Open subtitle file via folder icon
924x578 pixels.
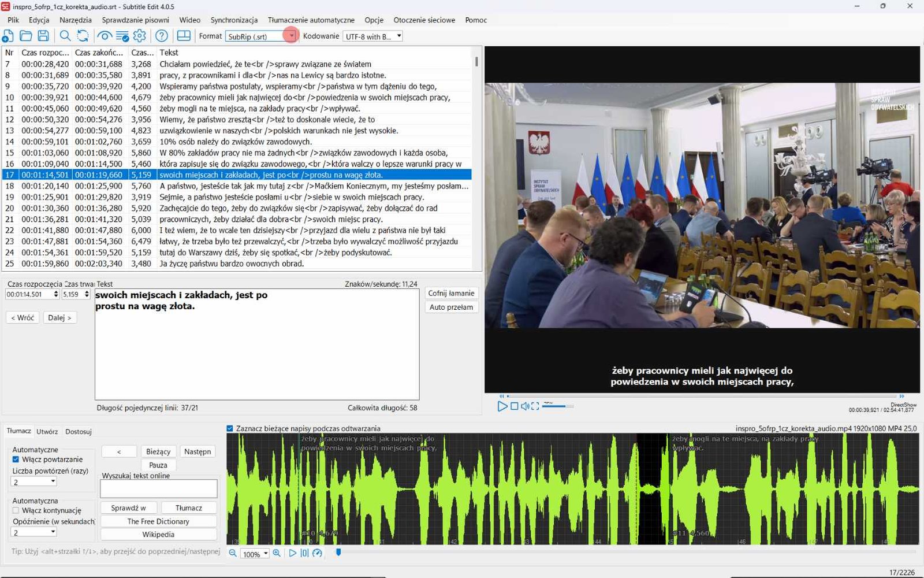point(25,36)
